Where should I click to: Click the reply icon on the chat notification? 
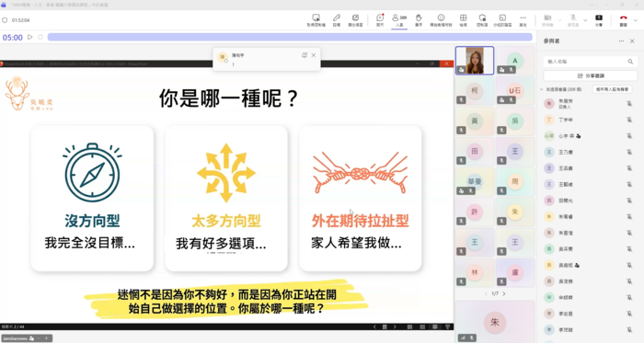pos(305,55)
